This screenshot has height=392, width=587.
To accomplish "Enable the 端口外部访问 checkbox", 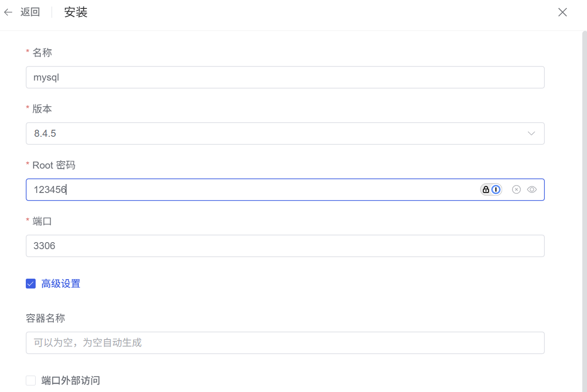I will point(31,380).
